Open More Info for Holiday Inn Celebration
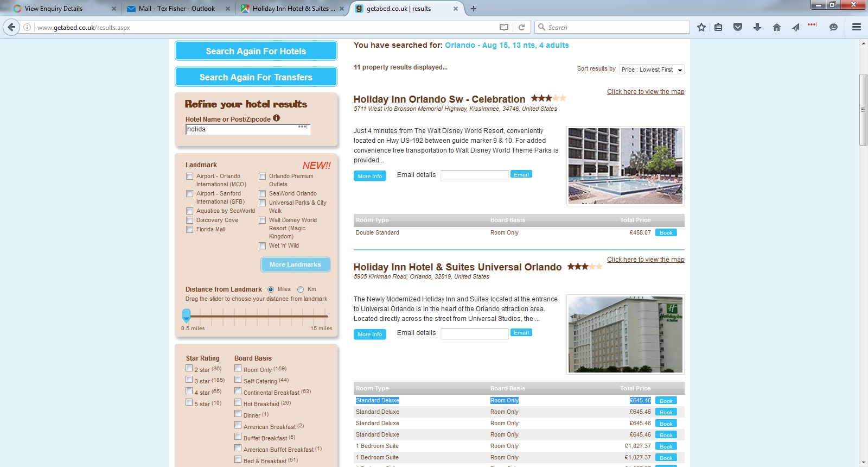Viewport: 868px width, 467px height. (370, 176)
